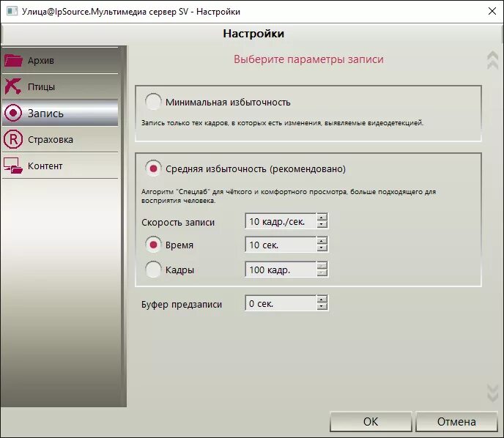
Task: Open the Птицы settings section
Action: click(60, 86)
